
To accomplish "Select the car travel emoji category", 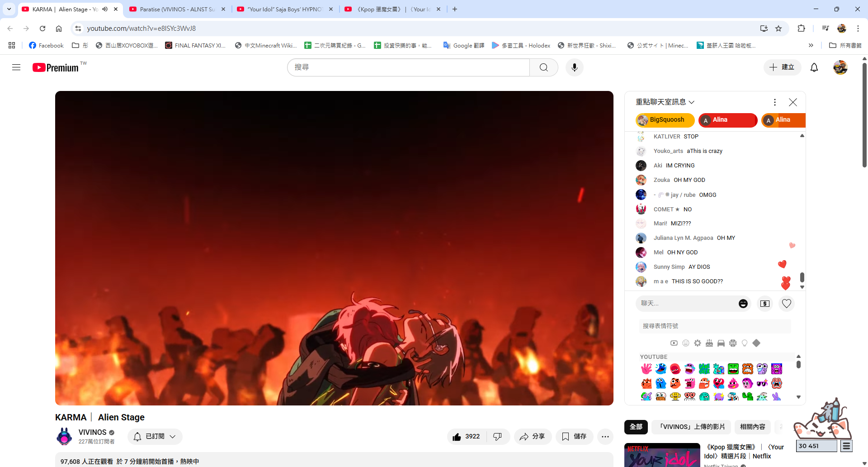I will [721, 343].
